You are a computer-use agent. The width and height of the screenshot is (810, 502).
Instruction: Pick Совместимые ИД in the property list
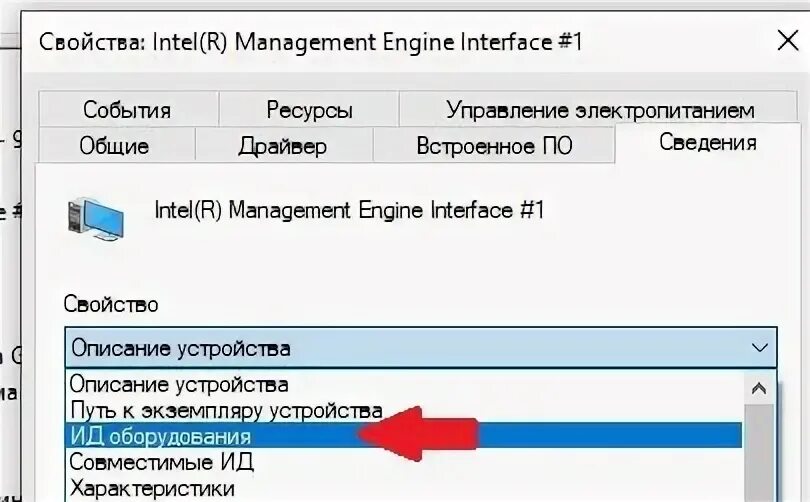[161, 463]
